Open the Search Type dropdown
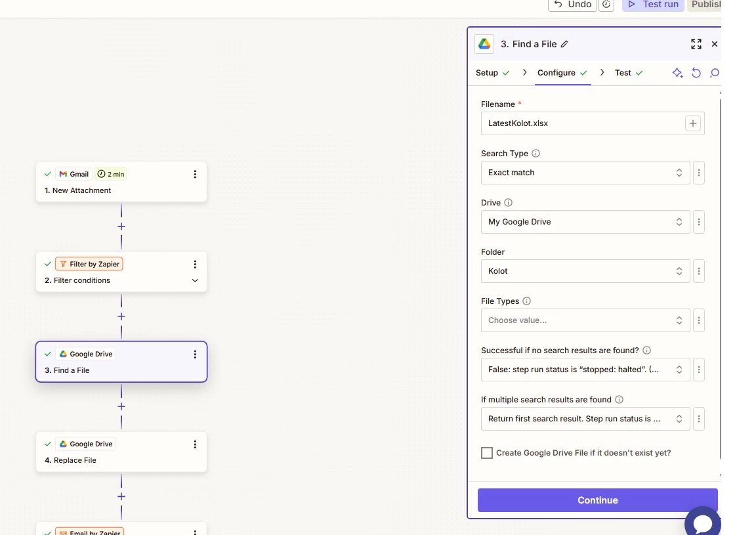The image size is (756, 535). tap(585, 173)
